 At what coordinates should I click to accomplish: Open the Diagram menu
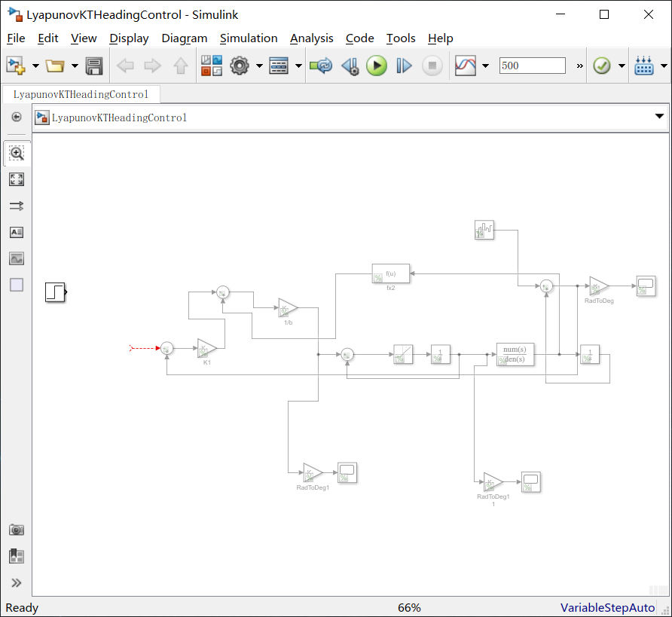[x=185, y=38]
